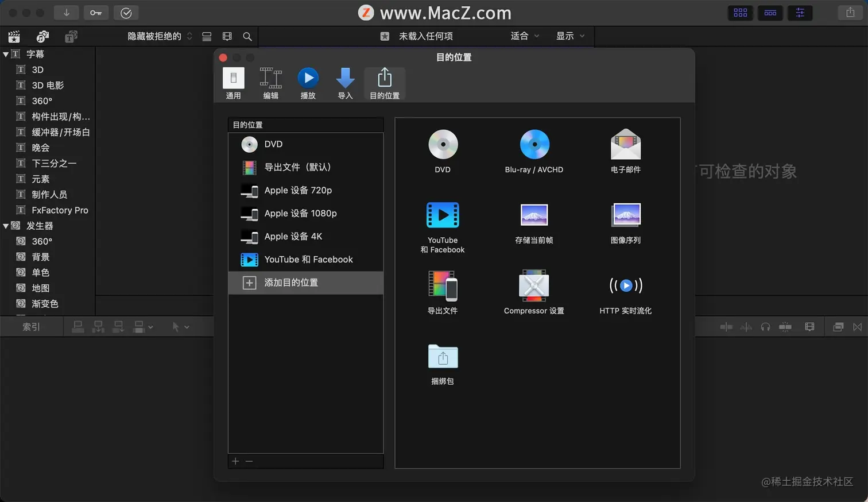The height and width of the screenshot is (502, 868).
Task: Collapse the 发生器 generators category
Action: coord(6,226)
